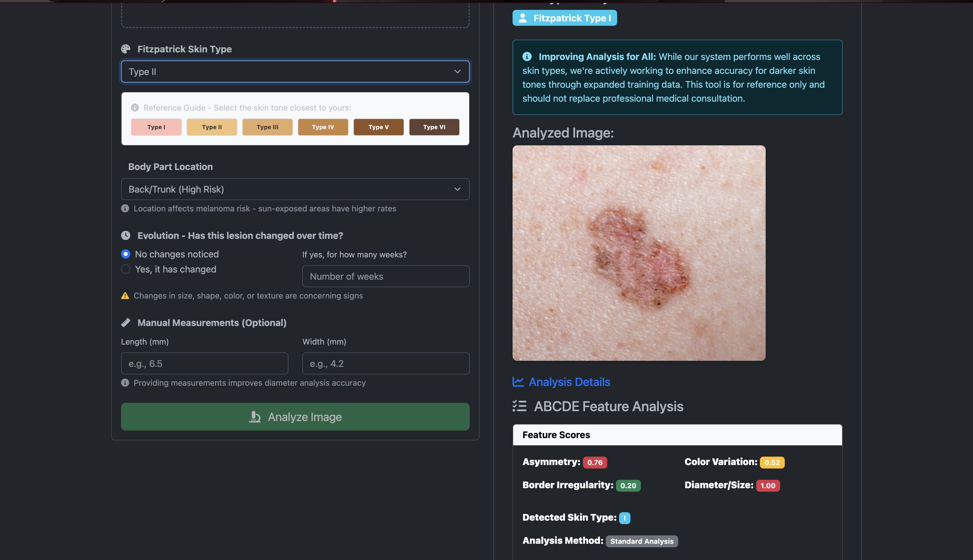Open the Analysis Details link

click(569, 382)
